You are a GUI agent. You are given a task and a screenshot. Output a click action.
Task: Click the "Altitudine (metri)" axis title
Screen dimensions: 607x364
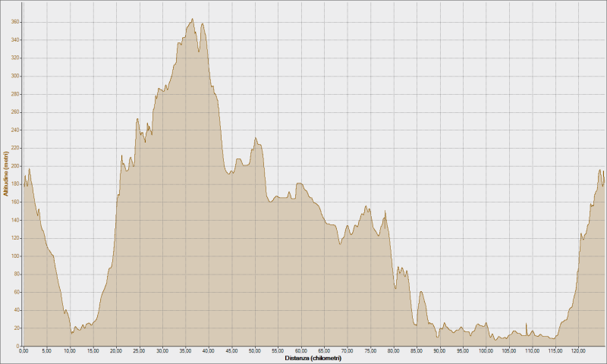(6, 174)
